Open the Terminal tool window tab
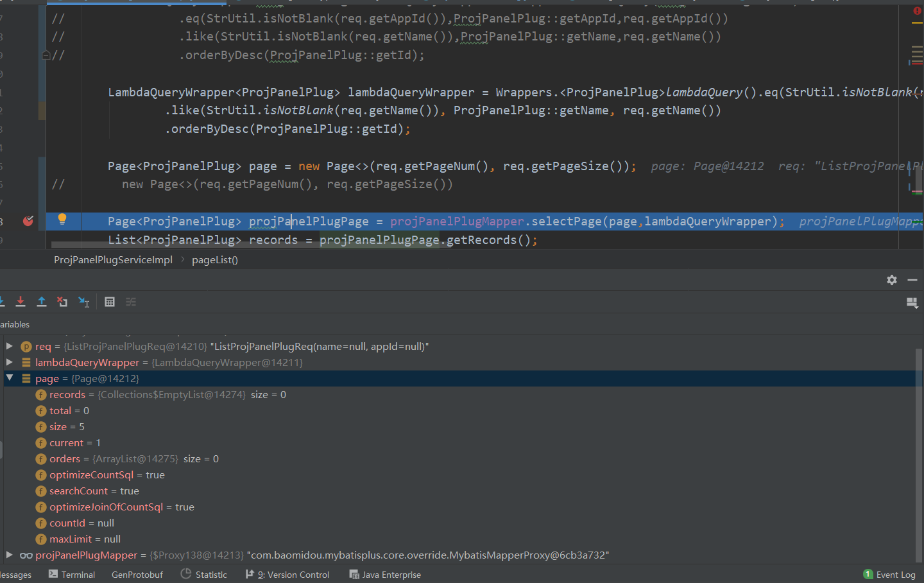The image size is (924, 583). [x=72, y=575]
